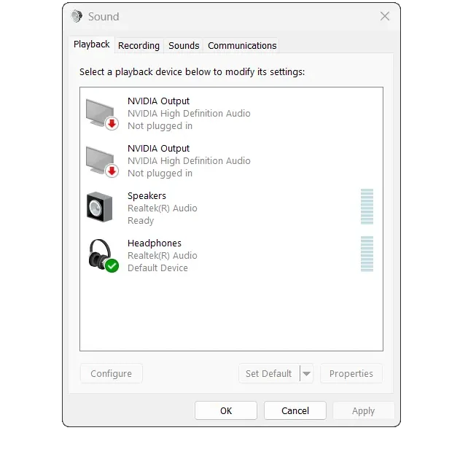Go to the Communications tab
Viewport: 468px width, 476px height.
coord(242,46)
